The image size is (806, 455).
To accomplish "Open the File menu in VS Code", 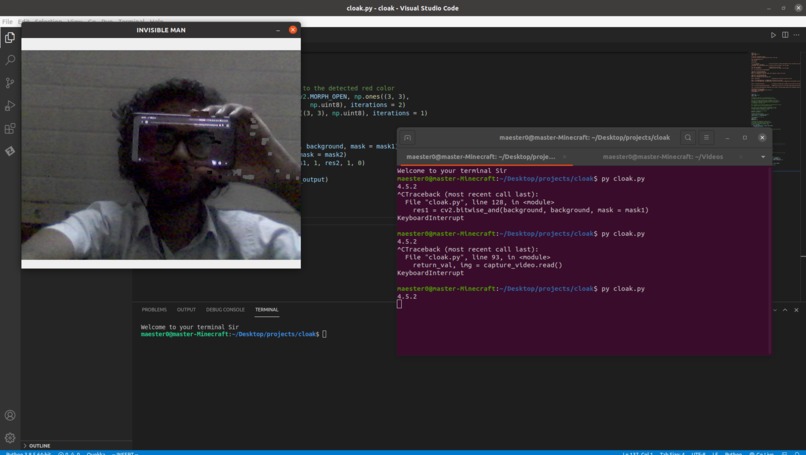I will (x=7, y=22).
